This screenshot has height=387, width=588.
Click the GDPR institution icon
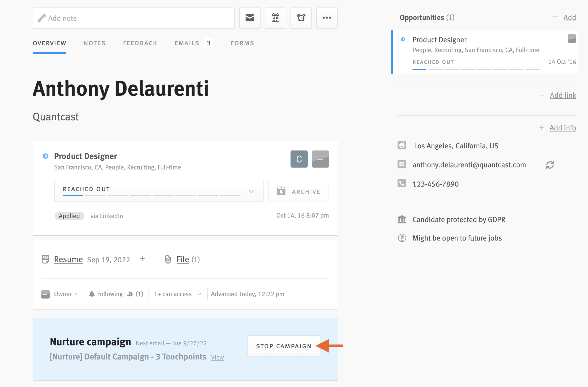click(402, 219)
